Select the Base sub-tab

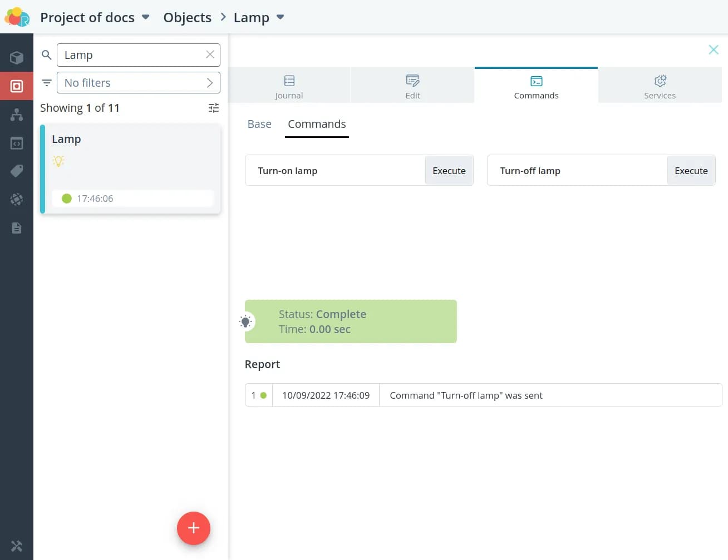point(259,124)
